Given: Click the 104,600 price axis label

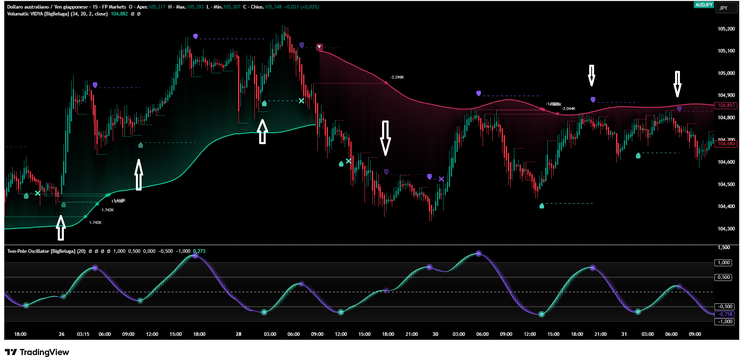Looking at the screenshot, I should coord(726,162).
